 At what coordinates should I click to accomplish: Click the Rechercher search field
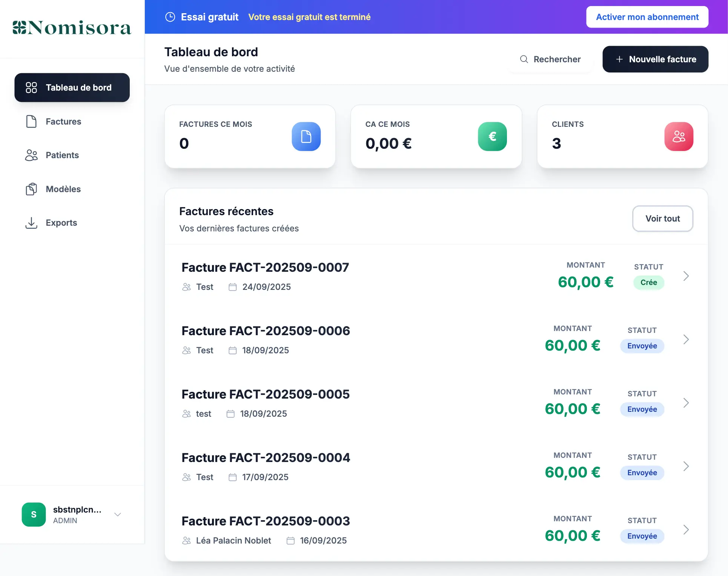point(551,59)
